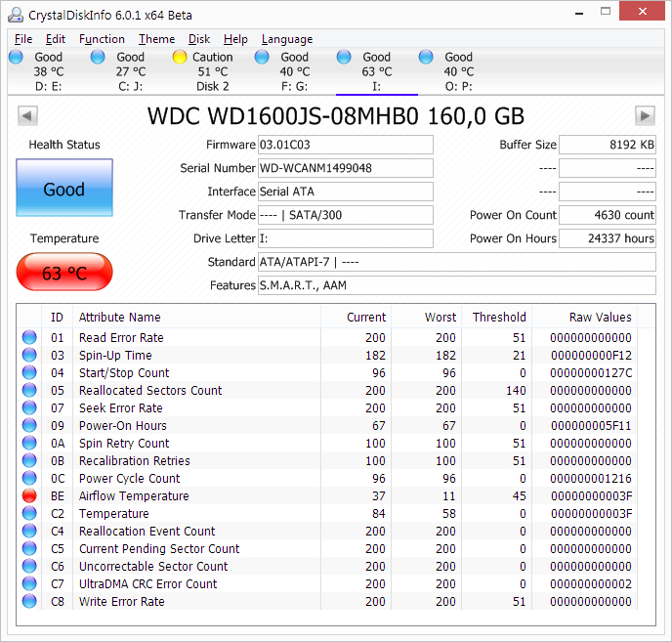
Task: Click status icon for Recalibration Retries
Action: pos(29,460)
